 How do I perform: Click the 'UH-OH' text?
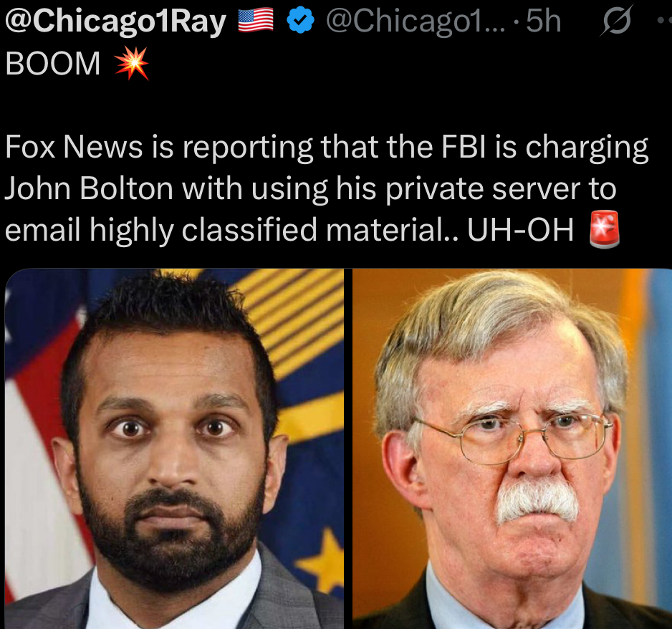520,230
